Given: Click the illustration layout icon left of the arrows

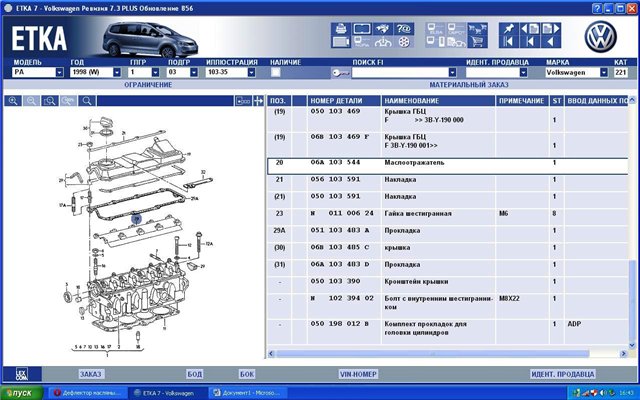Looking at the screenshot, I should click(243, 101).
